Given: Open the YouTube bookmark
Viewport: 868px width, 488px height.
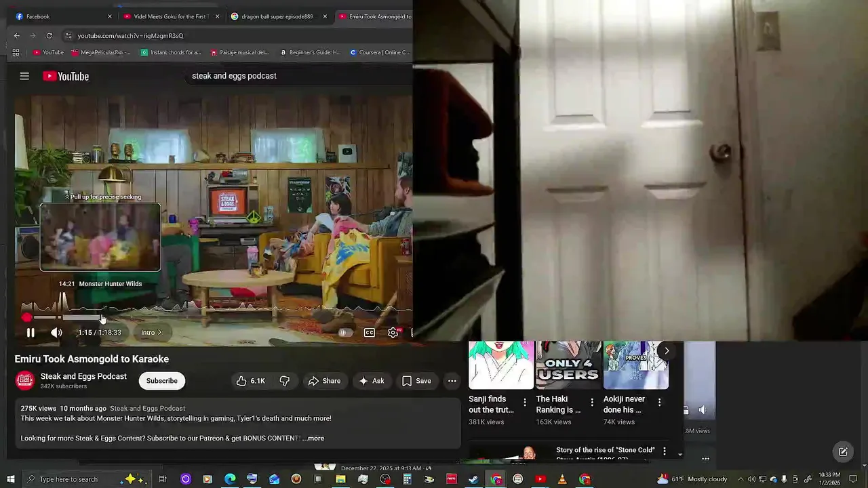Looking at the screenshot, I should (48, 52).
